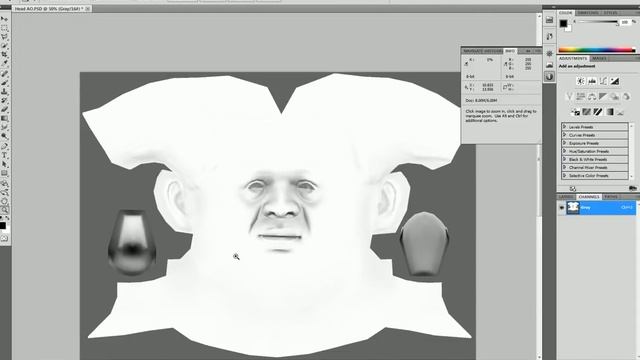The width and height of the screenshot is (640, 360).
Task: Add an Invert adjustment
Action: 576,111
